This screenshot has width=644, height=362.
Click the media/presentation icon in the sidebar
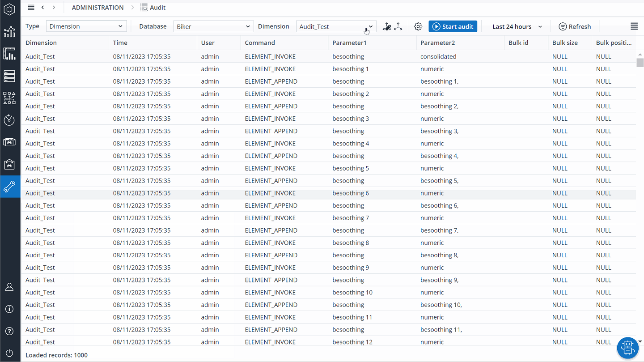pyautogui.click(x=9, y=142)
